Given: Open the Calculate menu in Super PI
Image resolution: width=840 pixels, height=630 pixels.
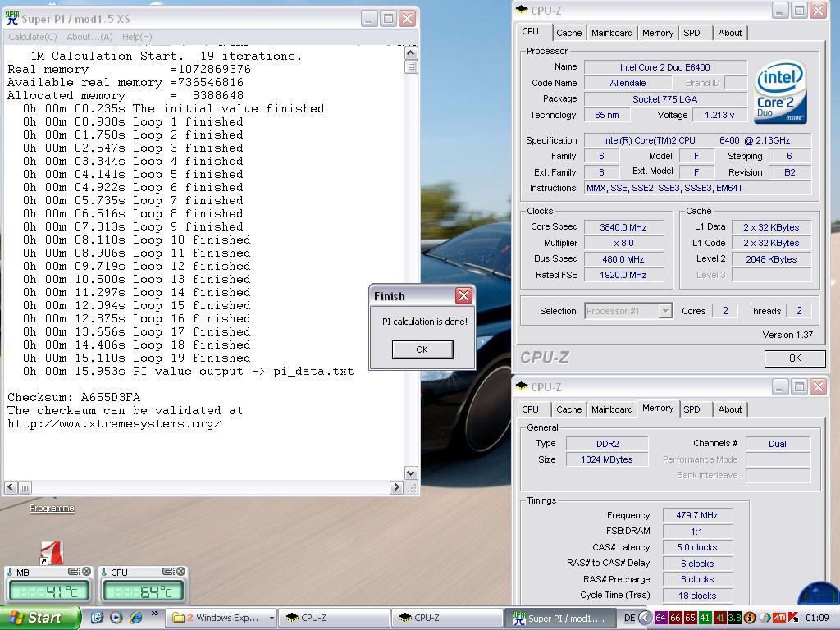Looking at the screenshot, I should pyautogui.click(x=33, y=37).
